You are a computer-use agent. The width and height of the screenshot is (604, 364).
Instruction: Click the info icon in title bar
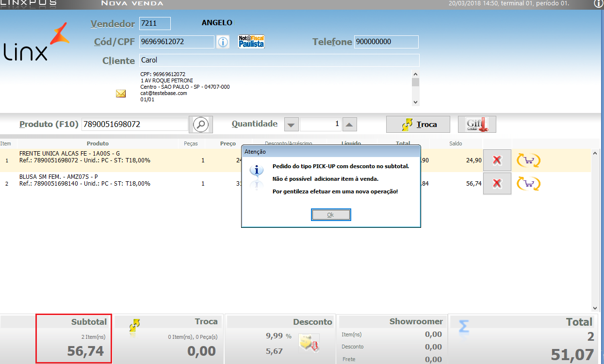[598, 4]
